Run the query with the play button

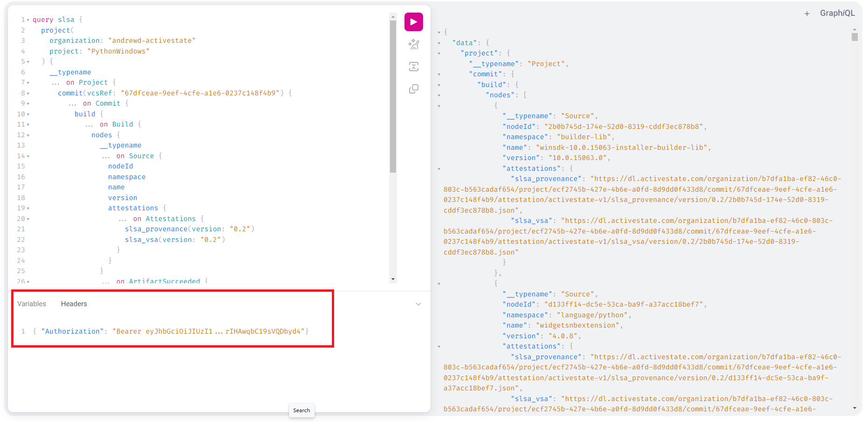click(413, 22)
